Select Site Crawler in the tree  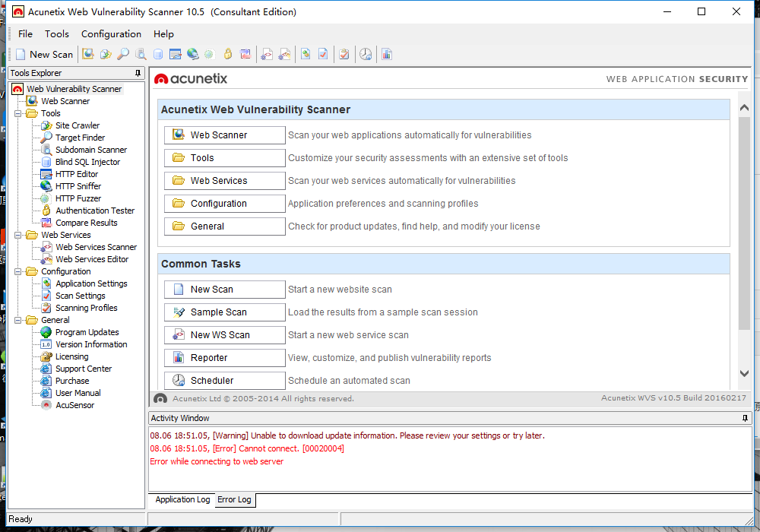point(78,125)
